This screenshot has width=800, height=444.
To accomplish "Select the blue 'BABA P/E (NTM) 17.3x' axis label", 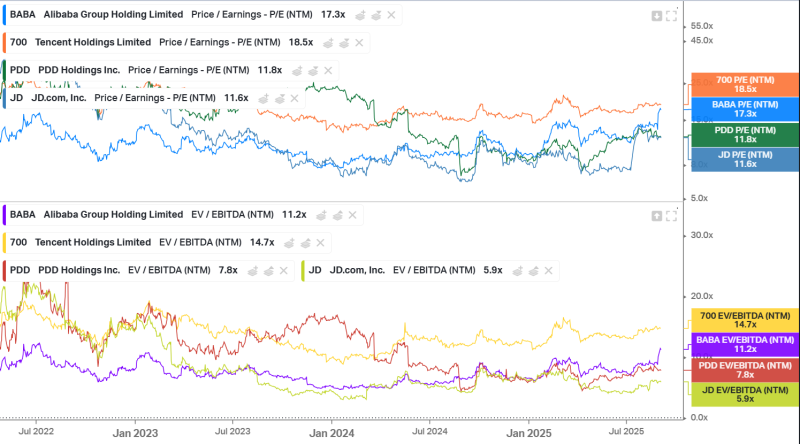I will coord(745,109).
